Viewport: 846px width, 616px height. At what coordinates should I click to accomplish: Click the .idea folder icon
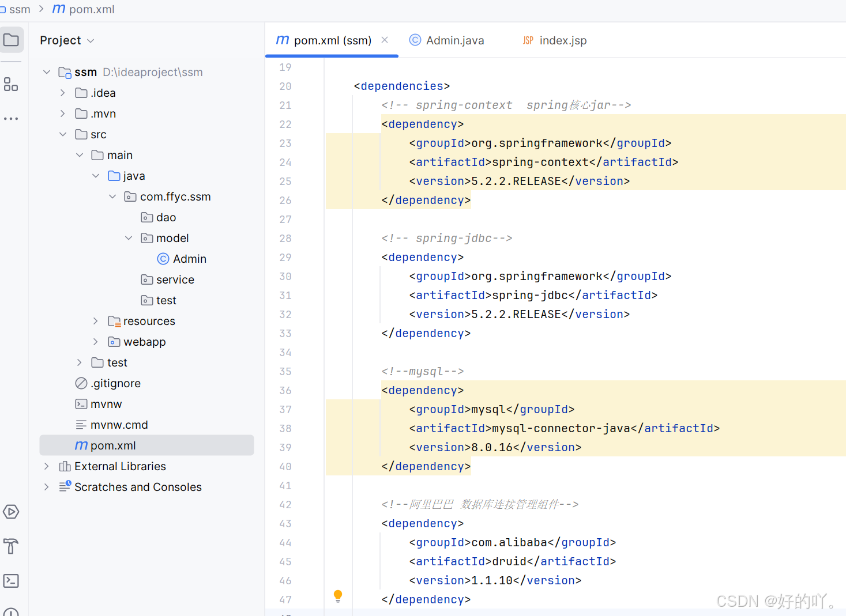[x=81, y=93]
